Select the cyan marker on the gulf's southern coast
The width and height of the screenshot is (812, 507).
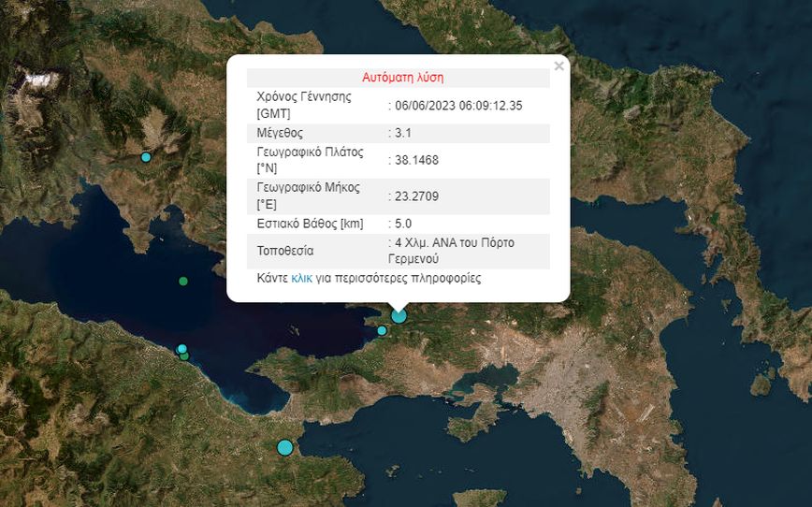click(x=181, y=348)
